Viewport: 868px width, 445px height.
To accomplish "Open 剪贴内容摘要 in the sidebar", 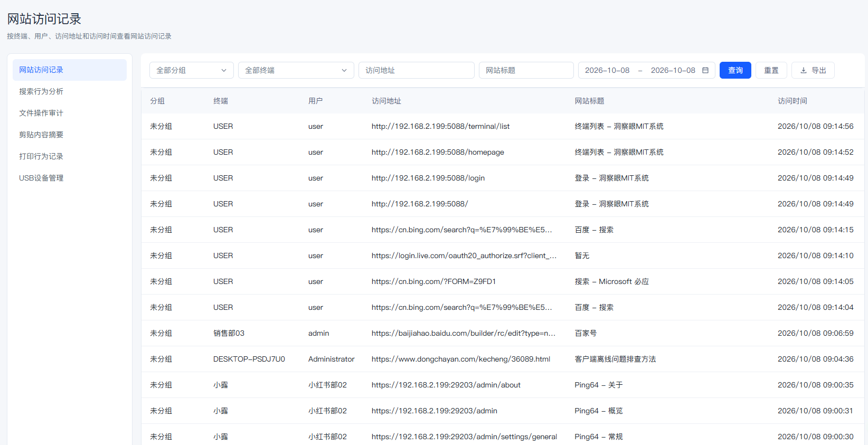I will [70, 135].
